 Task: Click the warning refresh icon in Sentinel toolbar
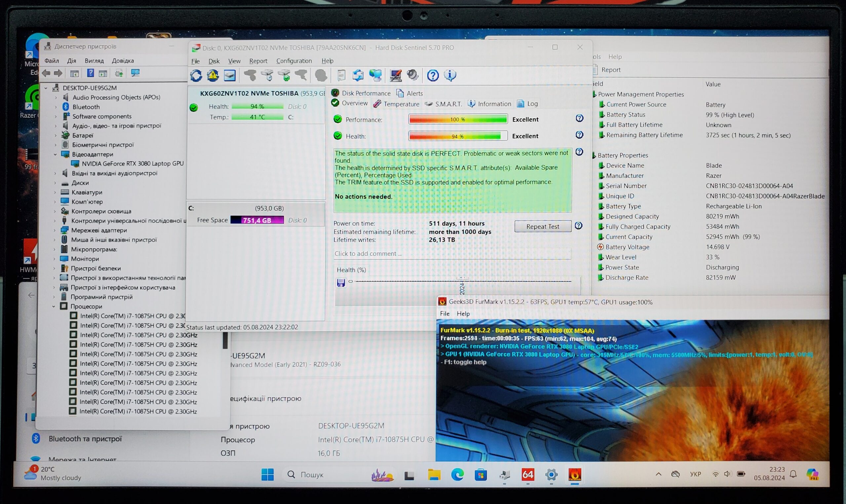point(213,75)
